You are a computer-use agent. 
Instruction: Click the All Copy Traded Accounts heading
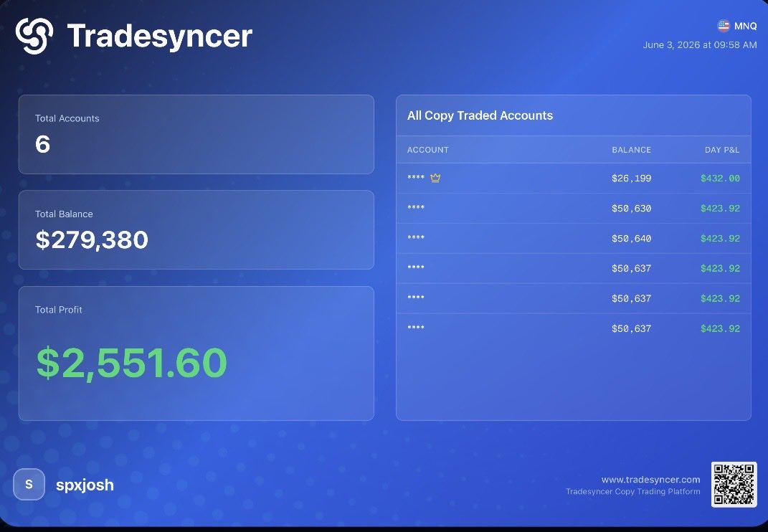(480, 115)
